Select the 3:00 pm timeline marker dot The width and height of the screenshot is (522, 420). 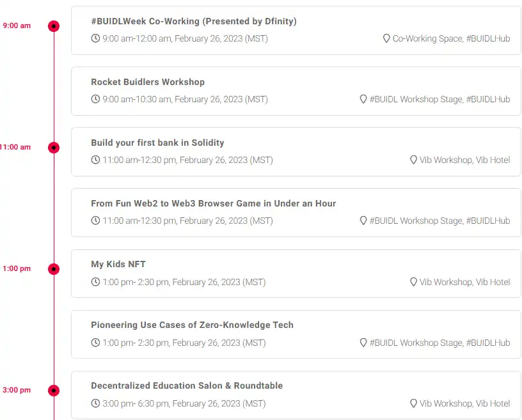54,391
